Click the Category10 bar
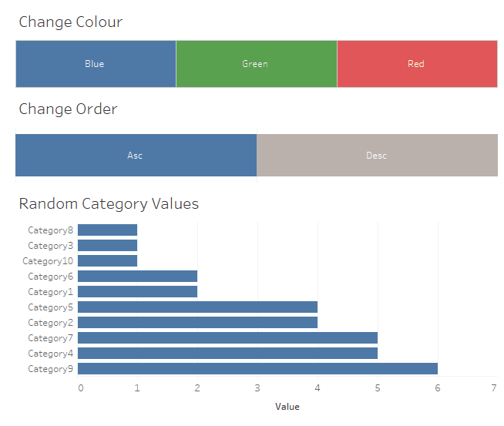 click(x=108, y=261)
